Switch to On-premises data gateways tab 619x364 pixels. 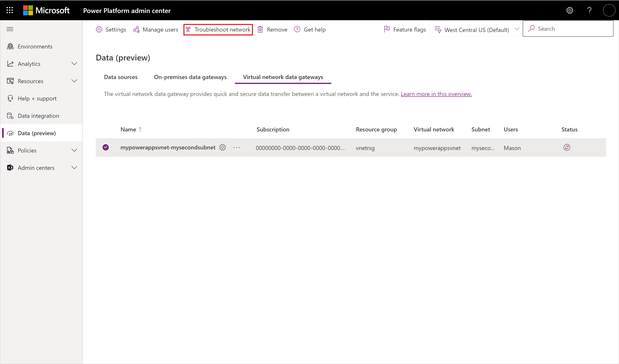click(x=190, y=77)
